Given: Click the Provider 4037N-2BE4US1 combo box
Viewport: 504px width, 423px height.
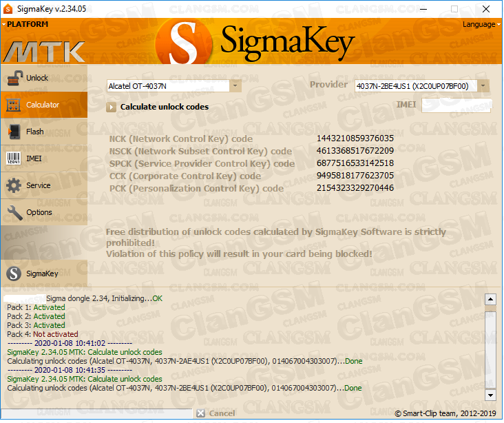Looking at the screenshot, I should 421,86.
